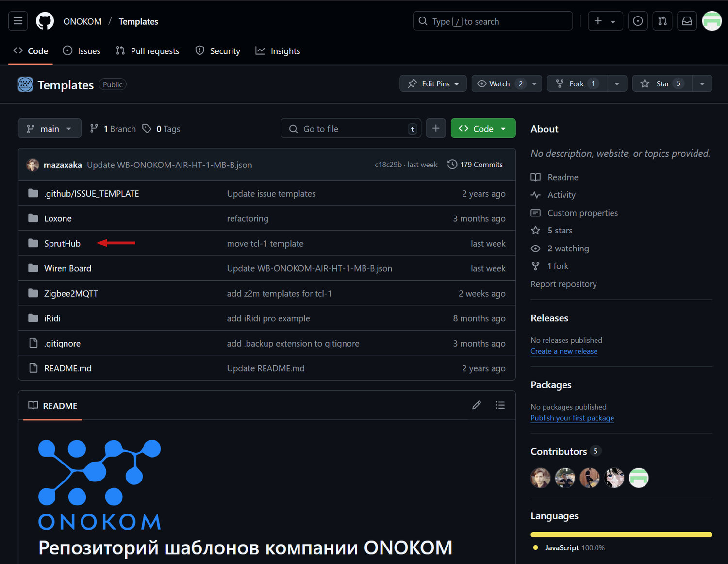Open the Releases heading link
The height and width of the screenshot is (564, 728).
coord(549,318)
